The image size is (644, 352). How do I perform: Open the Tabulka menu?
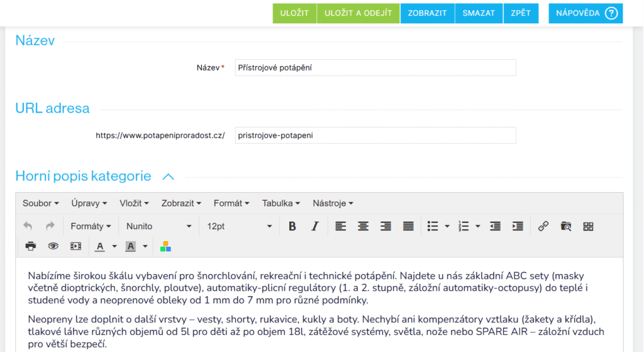(281, 203)
